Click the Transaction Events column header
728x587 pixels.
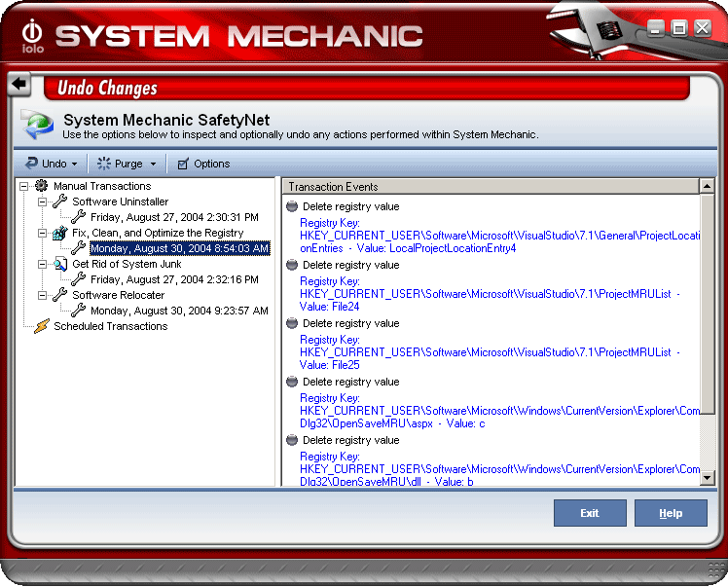pyautogui.click(x=491, y=186)
